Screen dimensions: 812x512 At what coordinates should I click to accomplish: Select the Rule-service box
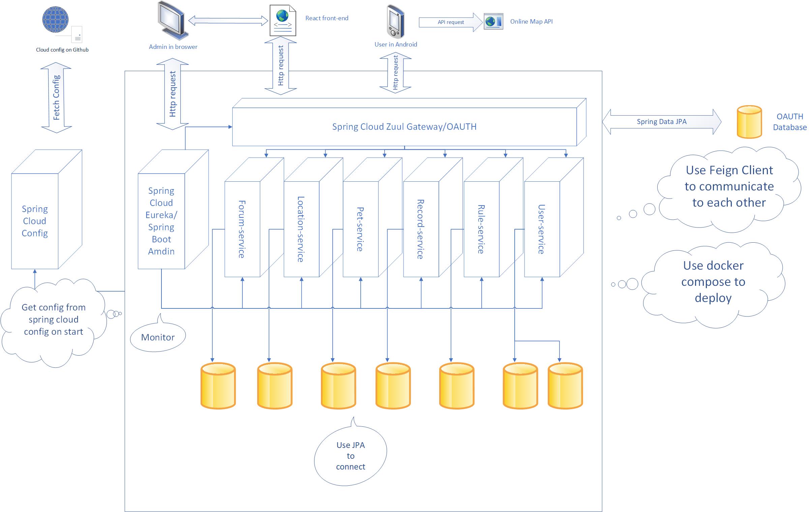481,229
